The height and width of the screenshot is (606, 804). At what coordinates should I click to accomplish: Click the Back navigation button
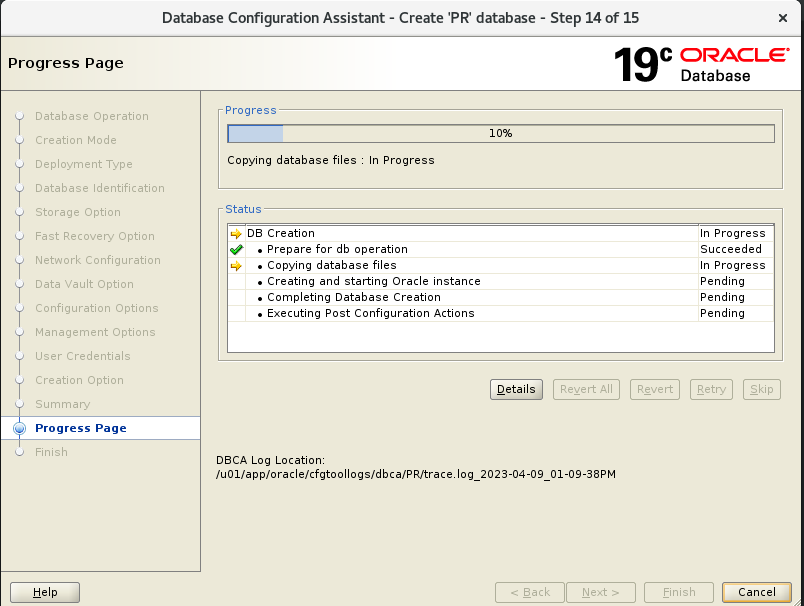530,592
